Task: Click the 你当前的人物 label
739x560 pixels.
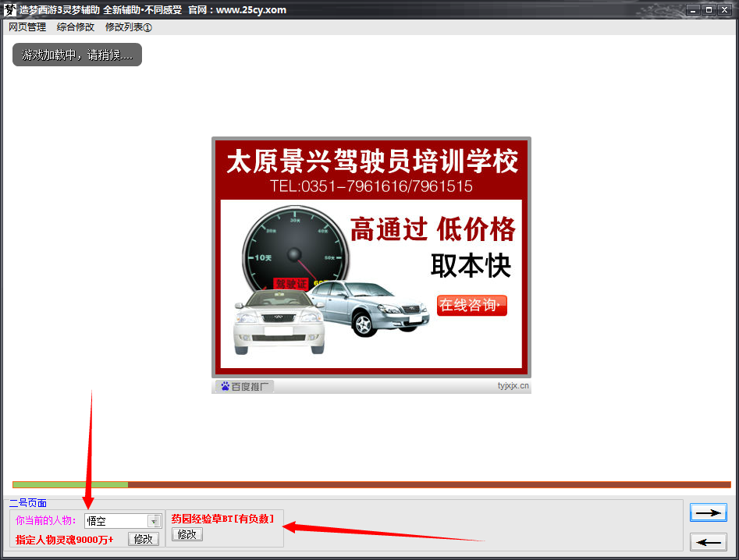Action: [x=46, y=520]
